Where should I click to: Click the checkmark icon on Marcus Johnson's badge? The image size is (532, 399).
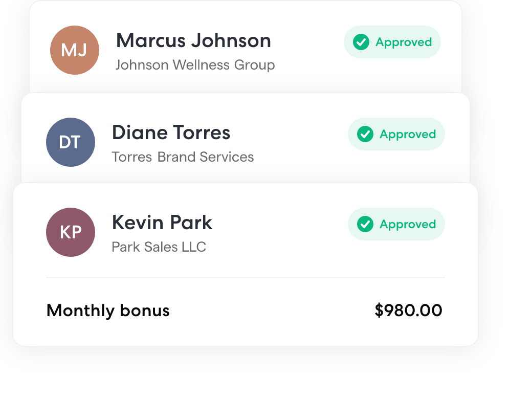pos(362,42)
